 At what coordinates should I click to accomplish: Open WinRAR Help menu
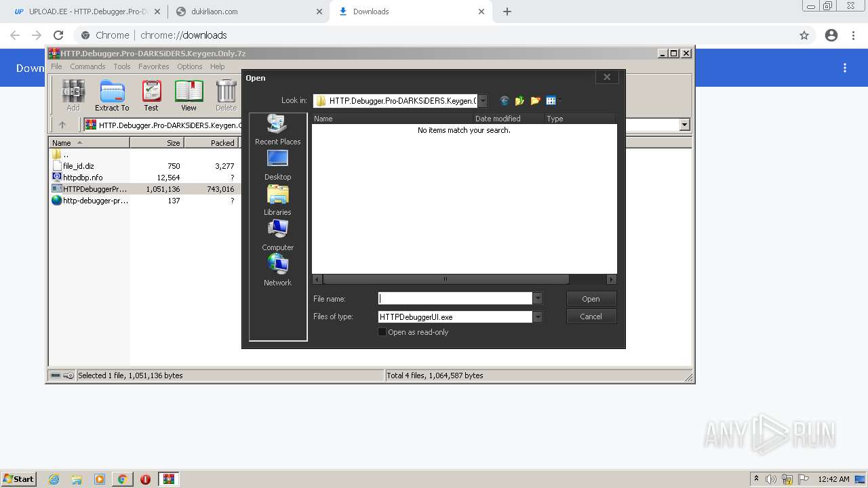(217, 66)
